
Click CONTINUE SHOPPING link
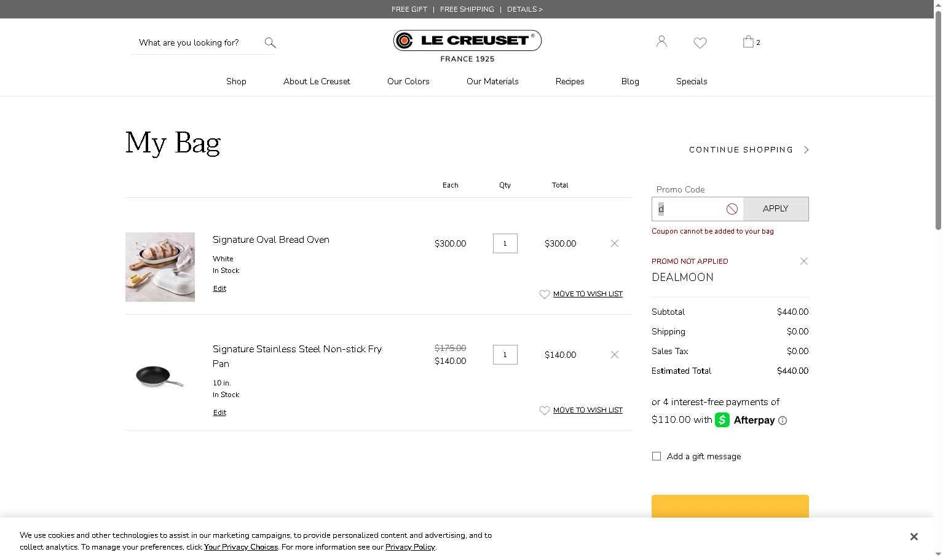coord(741,150)
